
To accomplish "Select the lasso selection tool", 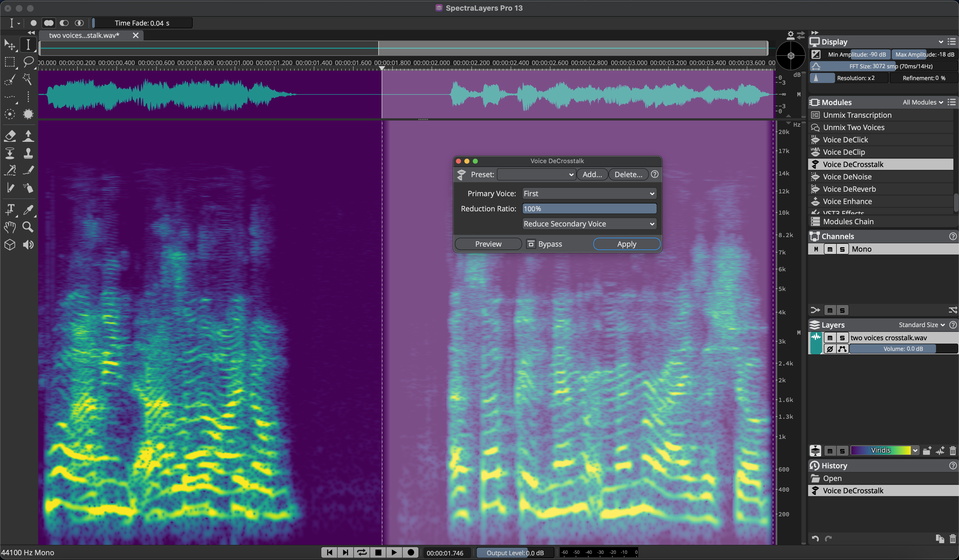I will click(x=28, y=62).
